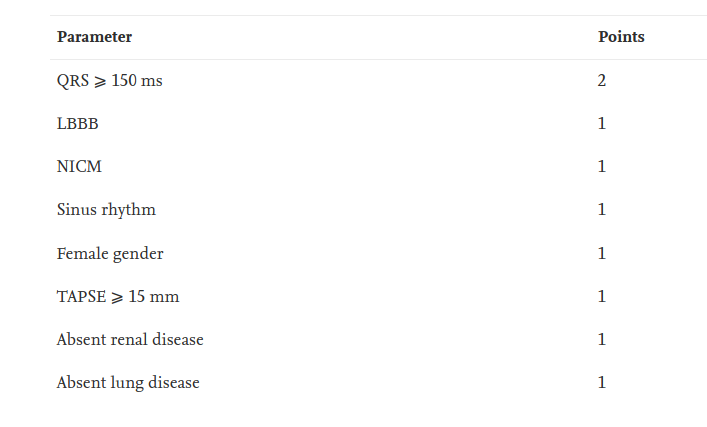The height and width of the screenshot is (427, 707).
Task: Select the Sinus rhythm row's points value
Action: [602, 210]
